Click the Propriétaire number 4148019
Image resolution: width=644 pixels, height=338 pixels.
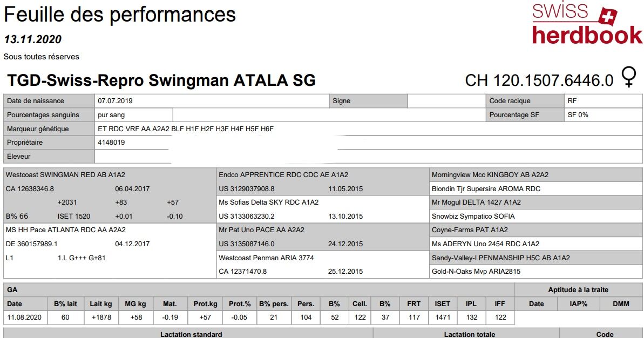(111, 143)
